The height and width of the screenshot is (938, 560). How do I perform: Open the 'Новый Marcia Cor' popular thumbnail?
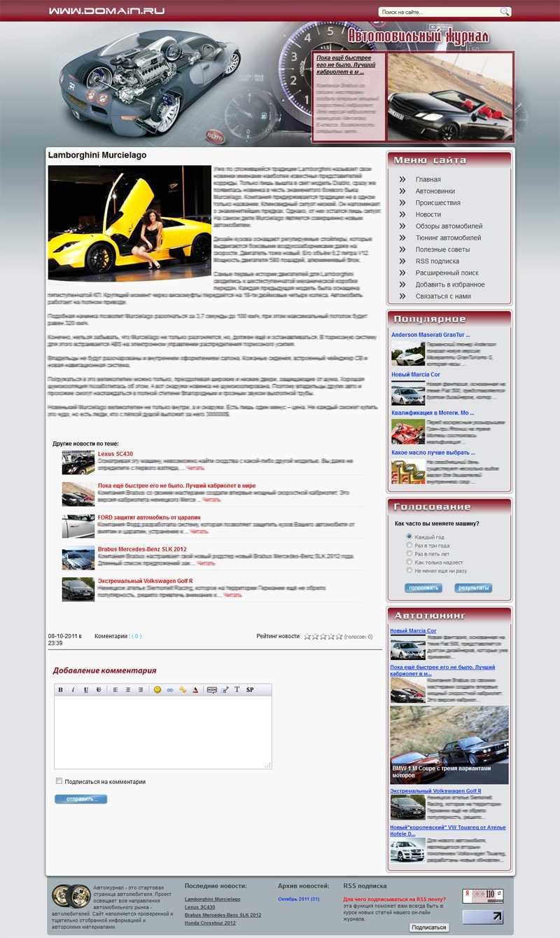coord(408,393)
